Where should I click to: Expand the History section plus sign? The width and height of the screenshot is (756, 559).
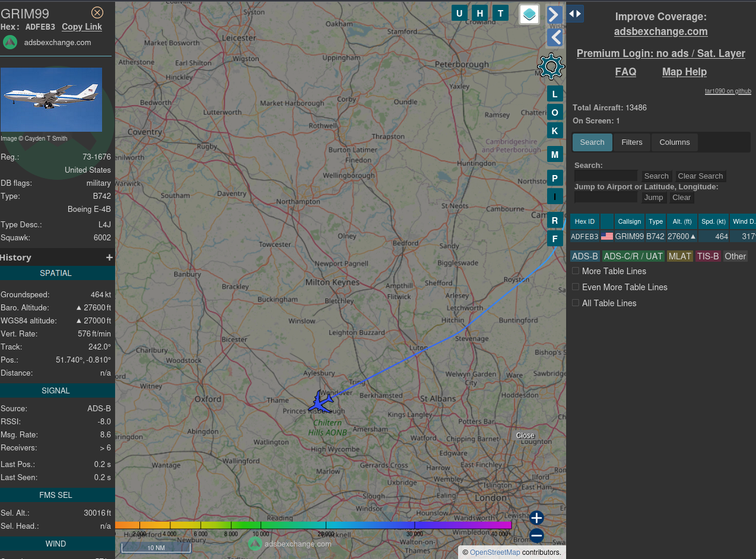(109, 258)
